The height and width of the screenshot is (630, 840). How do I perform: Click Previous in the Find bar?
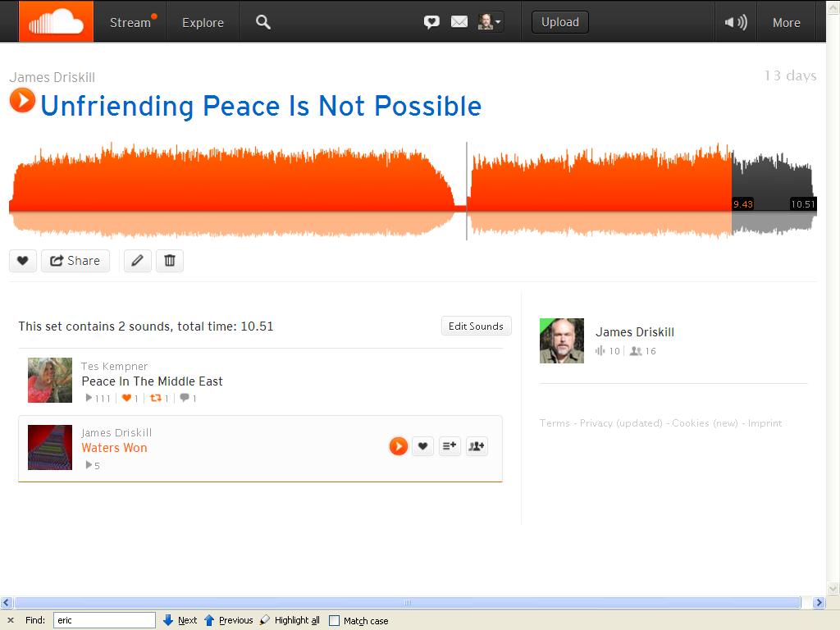click(229, 620)
